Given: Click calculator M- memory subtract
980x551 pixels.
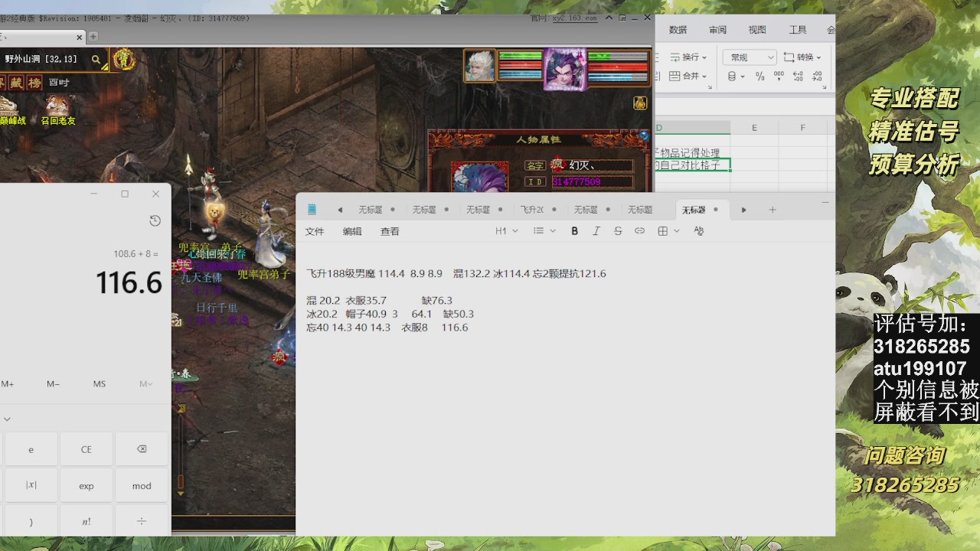Looking at the screenshot, I should pos(53,384).
